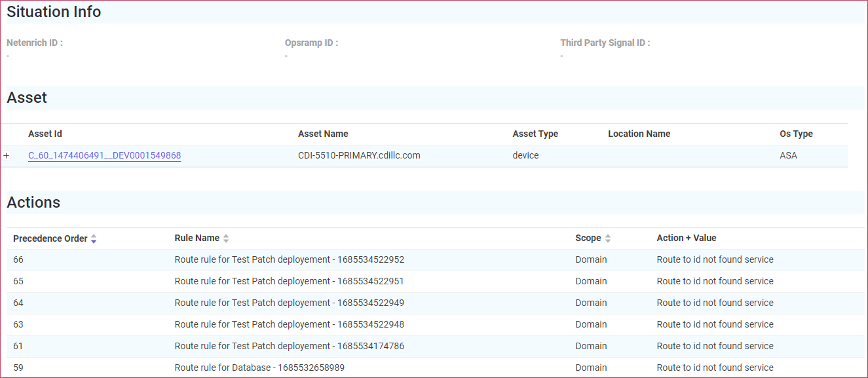Select rule ending in 1685534522951
This screenshot has width=868, height=378.
[289, 282]
